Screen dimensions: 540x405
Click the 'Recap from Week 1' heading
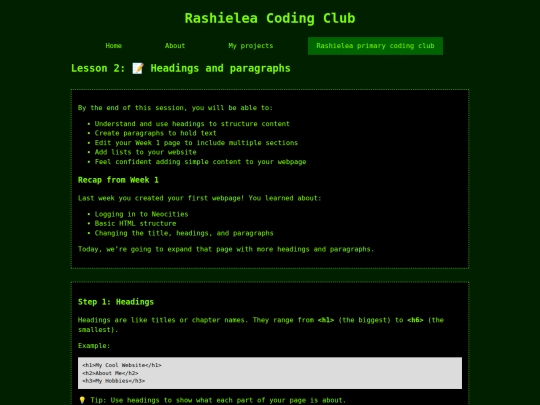coord(118,180)
